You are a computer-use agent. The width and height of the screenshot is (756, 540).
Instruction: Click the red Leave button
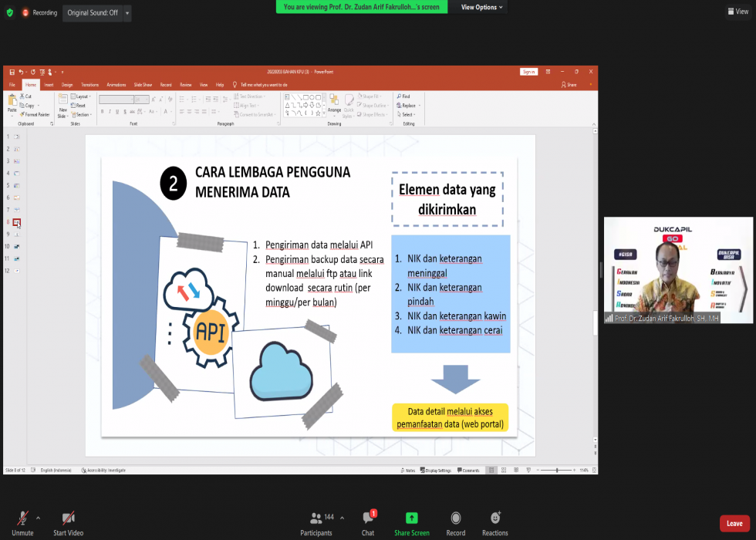[734, 523]
